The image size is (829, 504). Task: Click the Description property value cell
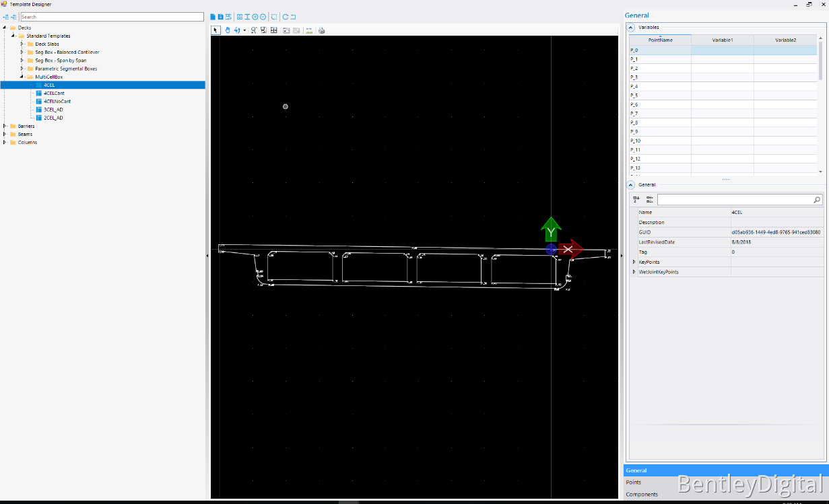(x=776, y=222)
